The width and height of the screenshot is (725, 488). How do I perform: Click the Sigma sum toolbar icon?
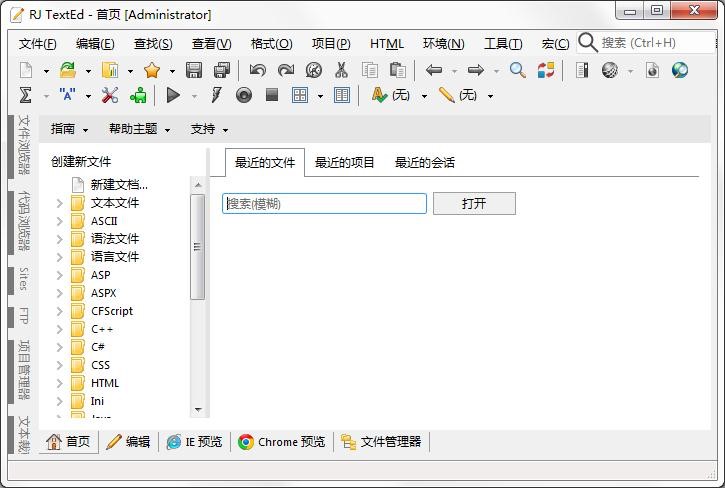click(x=26, y=96)
